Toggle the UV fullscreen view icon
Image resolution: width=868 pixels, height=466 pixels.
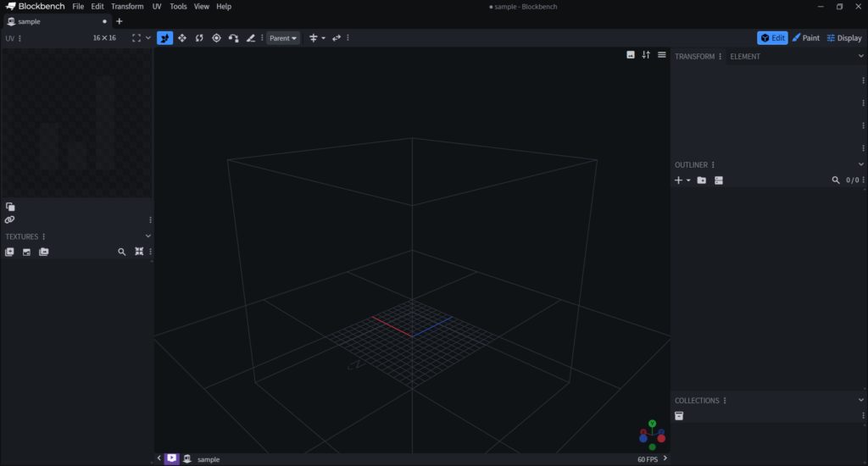pos(136,38)
